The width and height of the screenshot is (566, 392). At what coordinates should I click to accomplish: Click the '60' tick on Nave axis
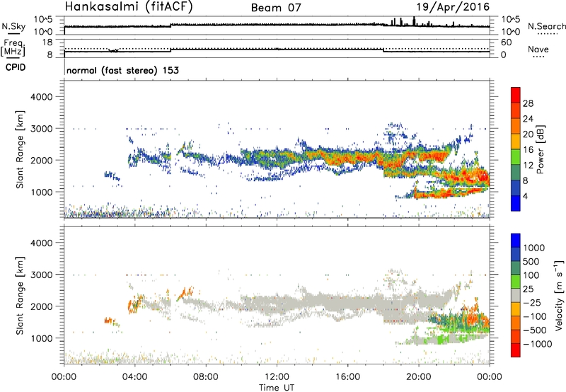(x=507, y=42)
